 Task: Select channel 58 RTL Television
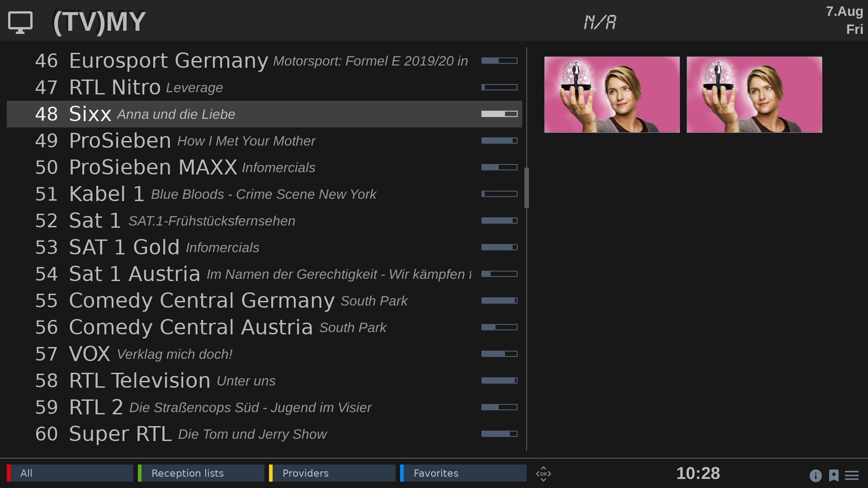click(x=264, y=380)
